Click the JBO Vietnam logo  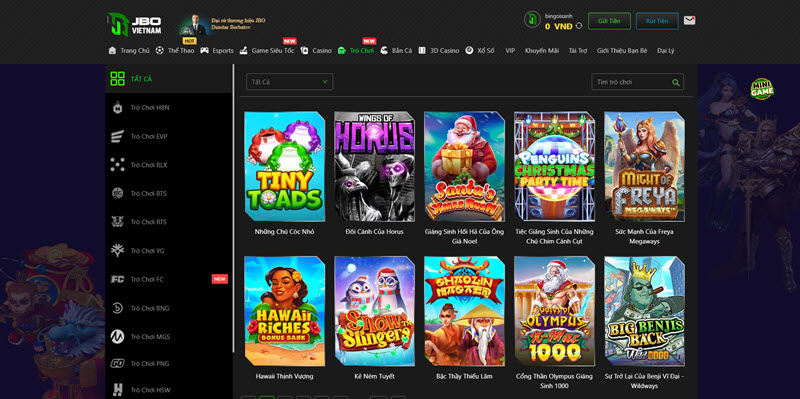point(135,24)
